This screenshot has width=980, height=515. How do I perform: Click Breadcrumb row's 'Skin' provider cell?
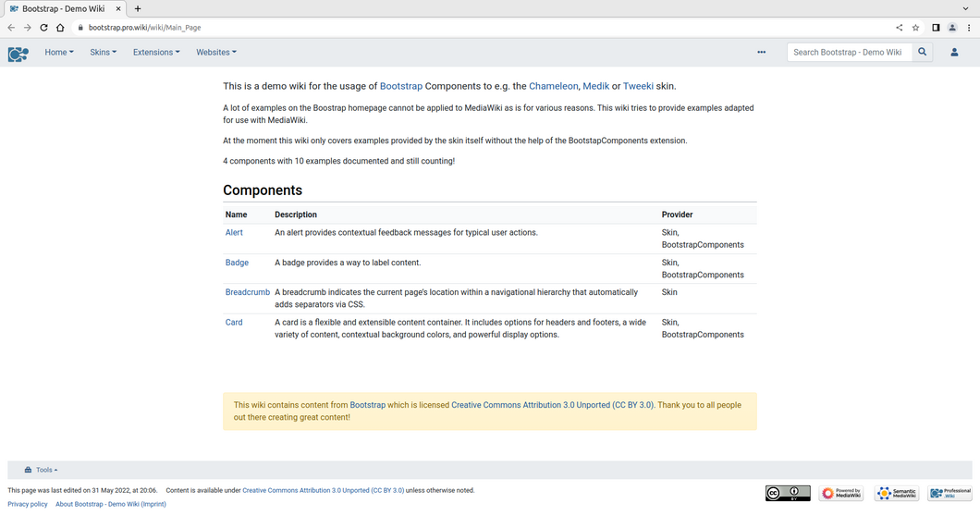669,292
